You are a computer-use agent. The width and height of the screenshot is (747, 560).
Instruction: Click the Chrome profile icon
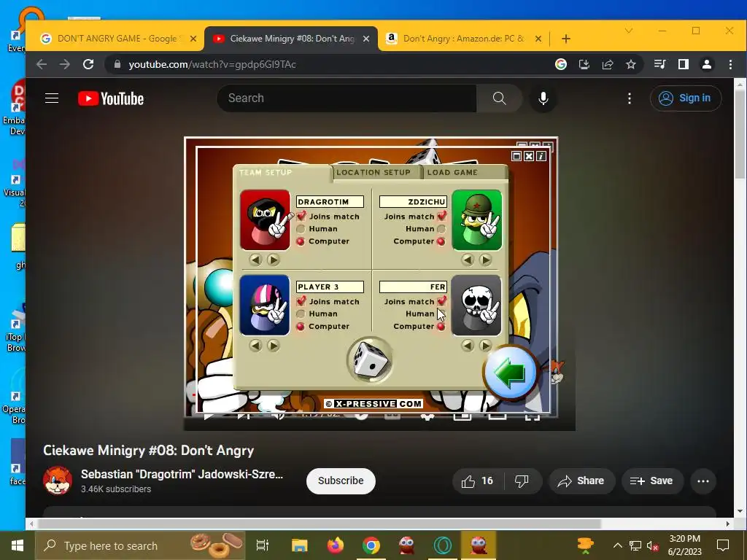coord(707,64)
